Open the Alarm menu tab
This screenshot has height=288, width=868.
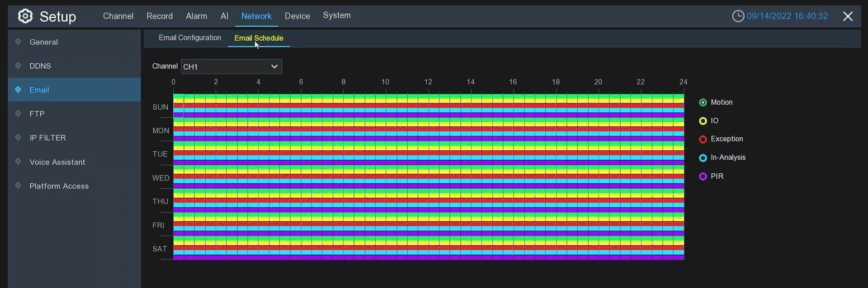[196, 16]
